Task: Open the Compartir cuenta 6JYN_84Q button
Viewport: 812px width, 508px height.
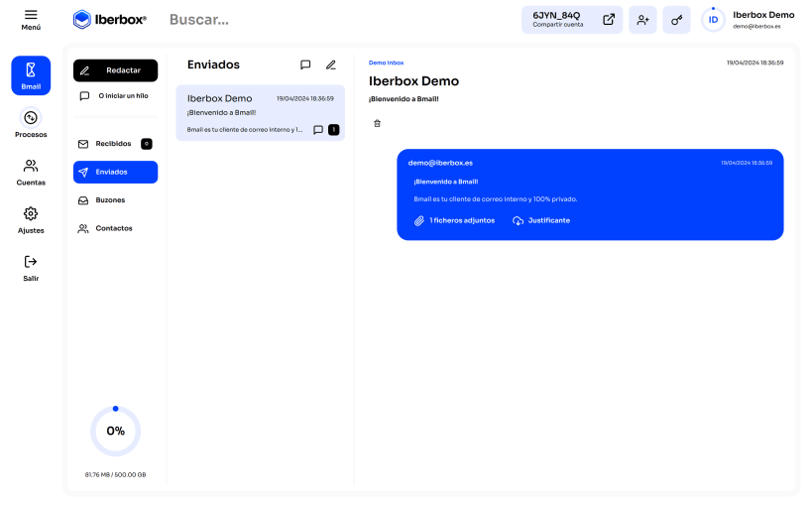Action: (x=572, y=20)
